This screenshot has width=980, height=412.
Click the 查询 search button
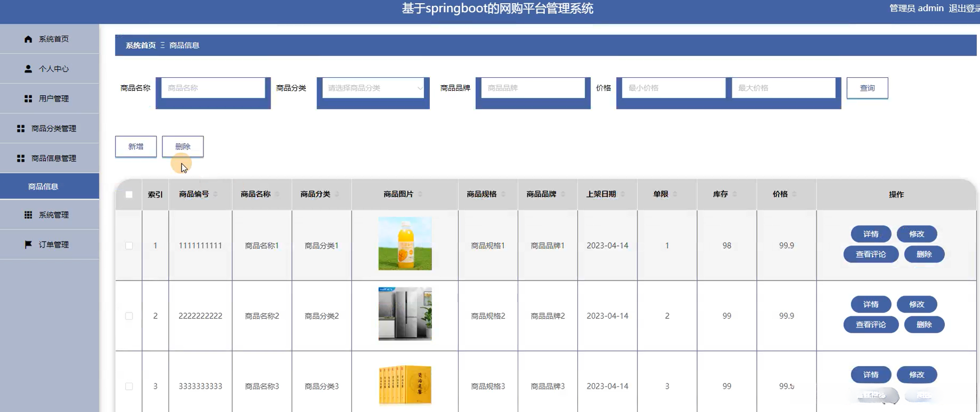867,88
